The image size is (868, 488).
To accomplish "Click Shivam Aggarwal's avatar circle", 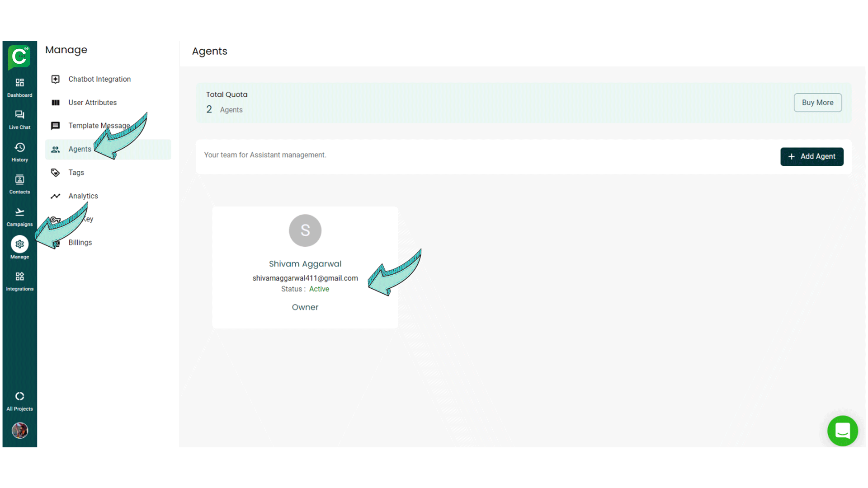I will pos(305,230).
